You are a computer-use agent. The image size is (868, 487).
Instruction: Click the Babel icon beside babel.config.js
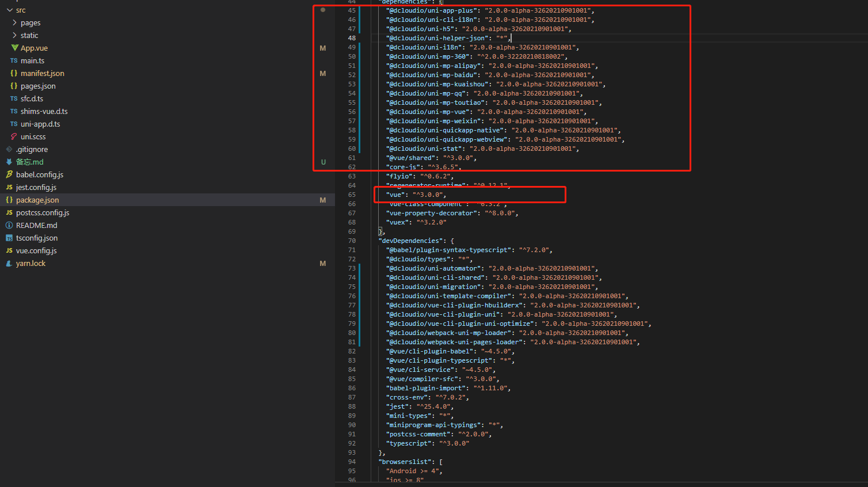[9, 174]
